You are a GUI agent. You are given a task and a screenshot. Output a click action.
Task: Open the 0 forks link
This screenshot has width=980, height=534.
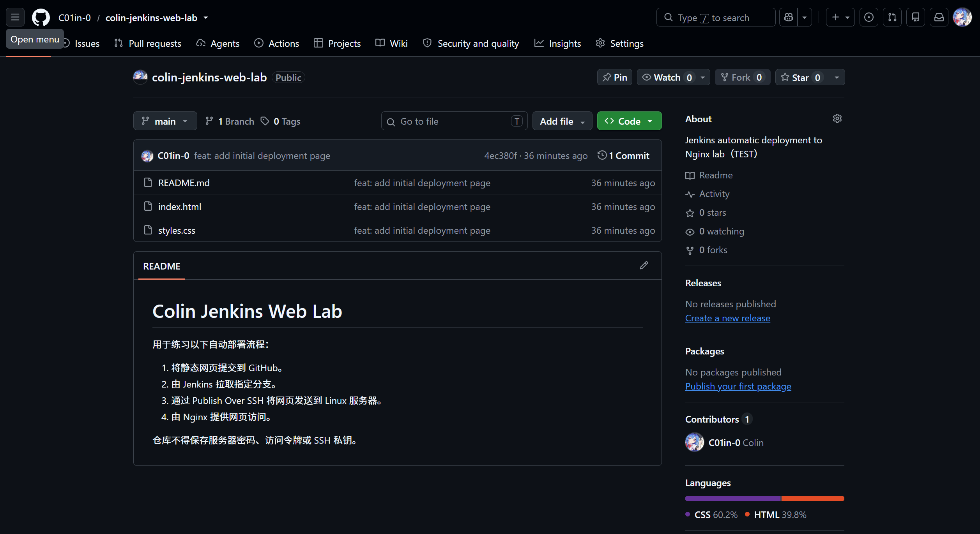click(x=706, y=250)
